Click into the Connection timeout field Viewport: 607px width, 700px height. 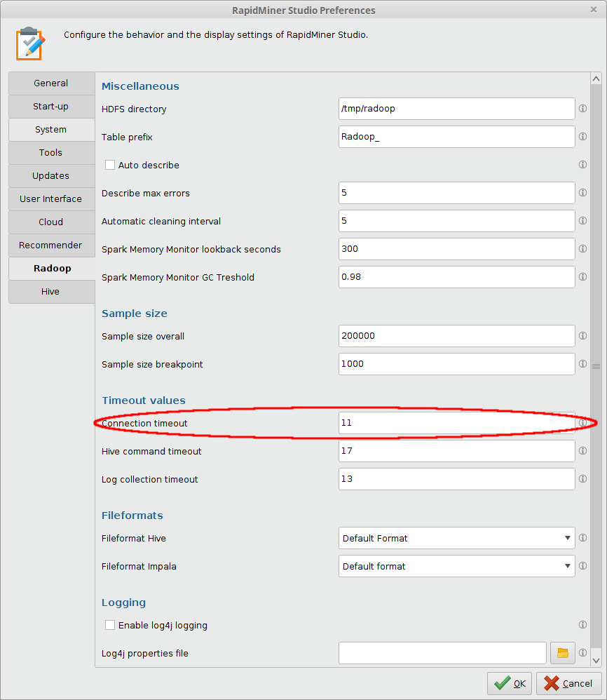click(x=456, y=423)
